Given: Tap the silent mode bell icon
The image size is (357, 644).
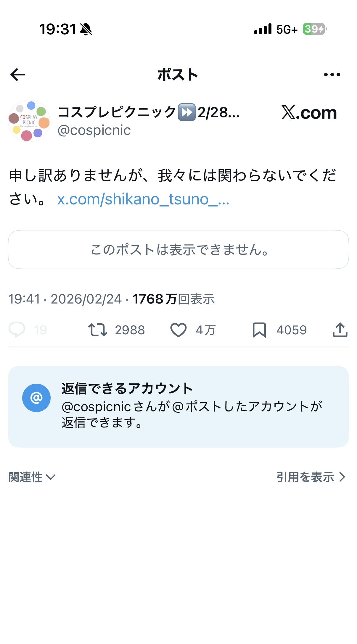Looking at the screenshot, I should 86,29.
